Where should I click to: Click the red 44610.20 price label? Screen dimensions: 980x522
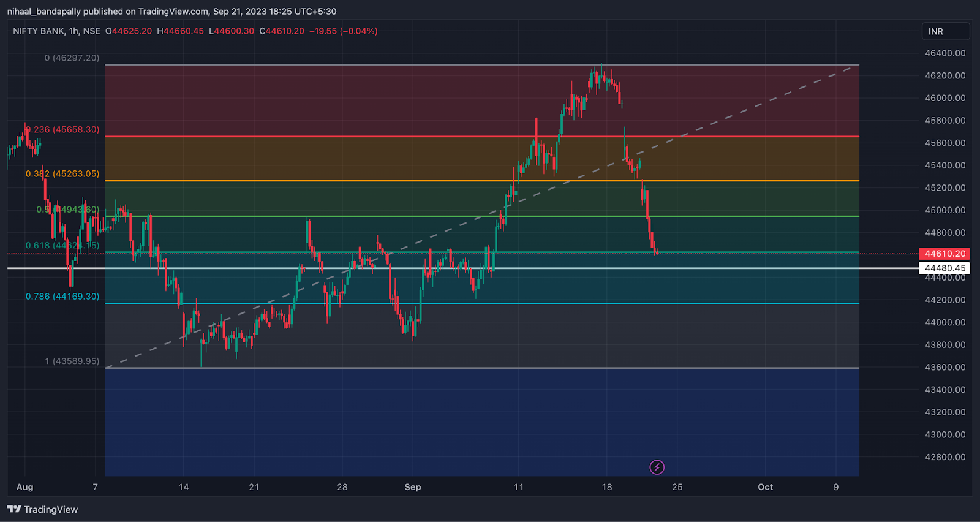tap(944, 254)
